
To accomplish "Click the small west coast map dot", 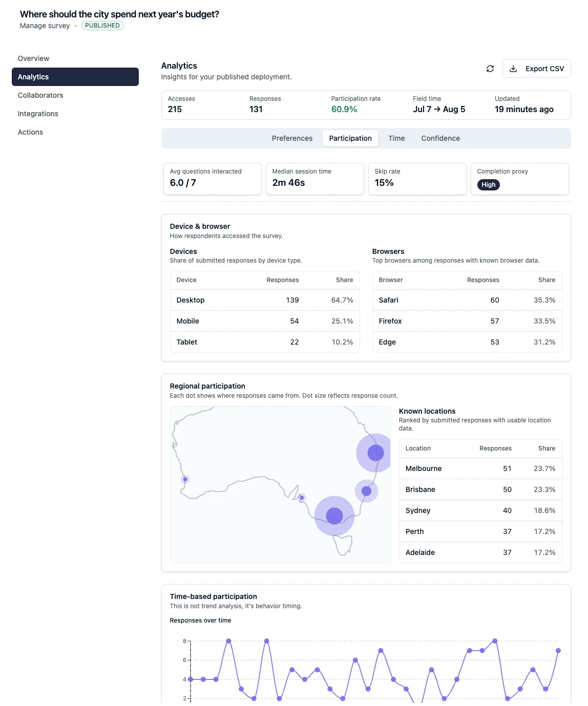I will point(185,479).
